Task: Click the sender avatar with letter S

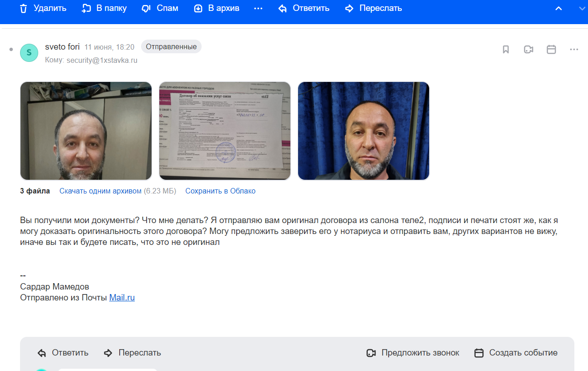Action: (29, 53)
